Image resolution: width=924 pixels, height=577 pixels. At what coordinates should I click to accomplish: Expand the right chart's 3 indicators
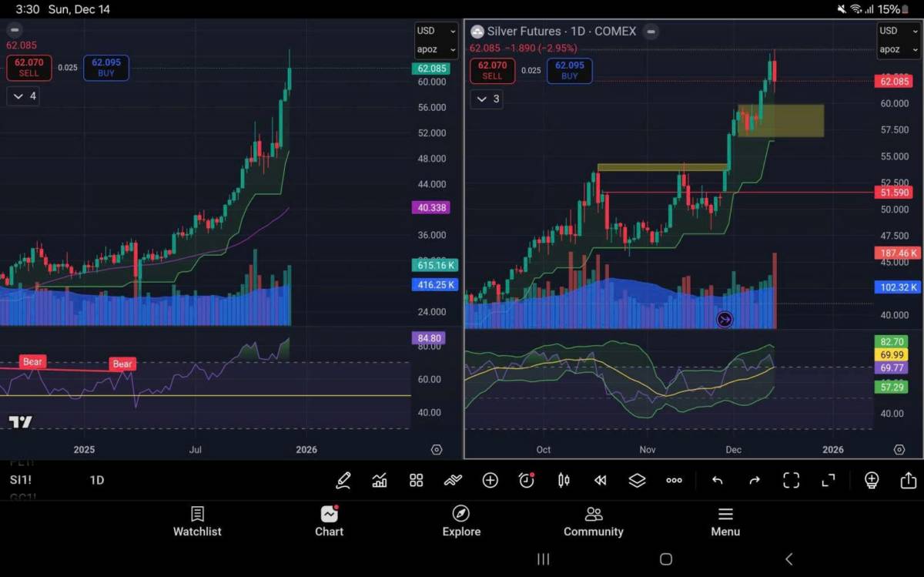tap(487, 99)
